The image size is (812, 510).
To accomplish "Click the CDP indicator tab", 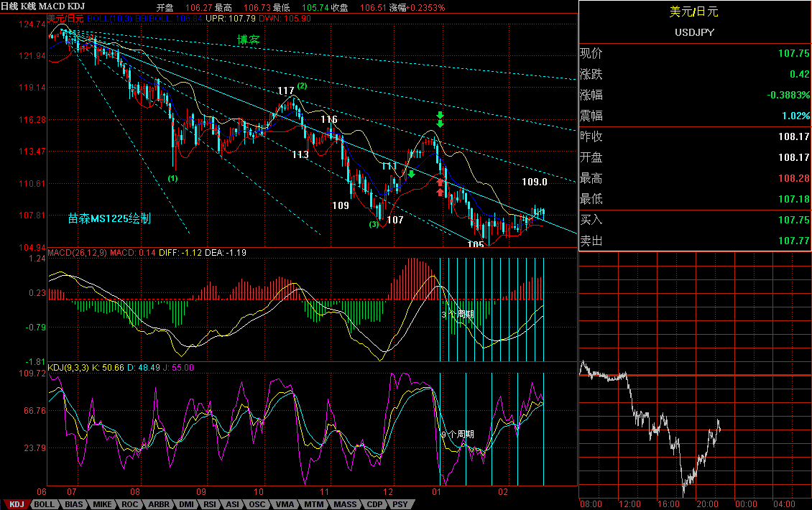I will coord(374,504).
